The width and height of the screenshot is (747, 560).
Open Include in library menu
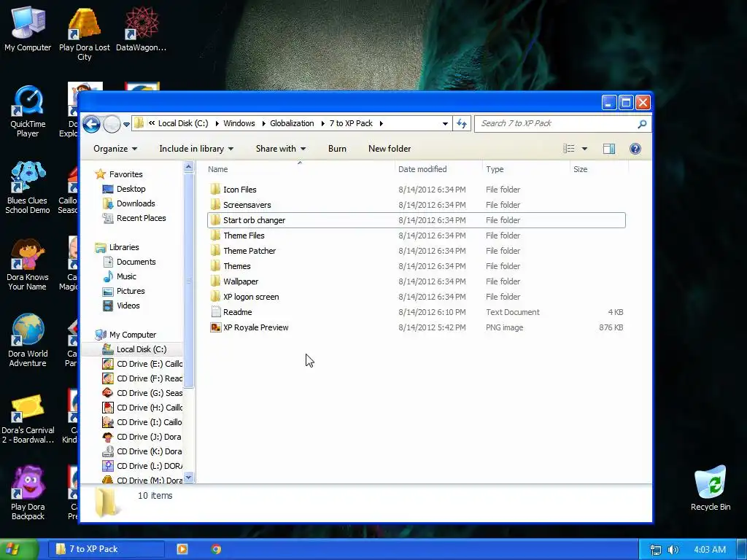point(196,149)
